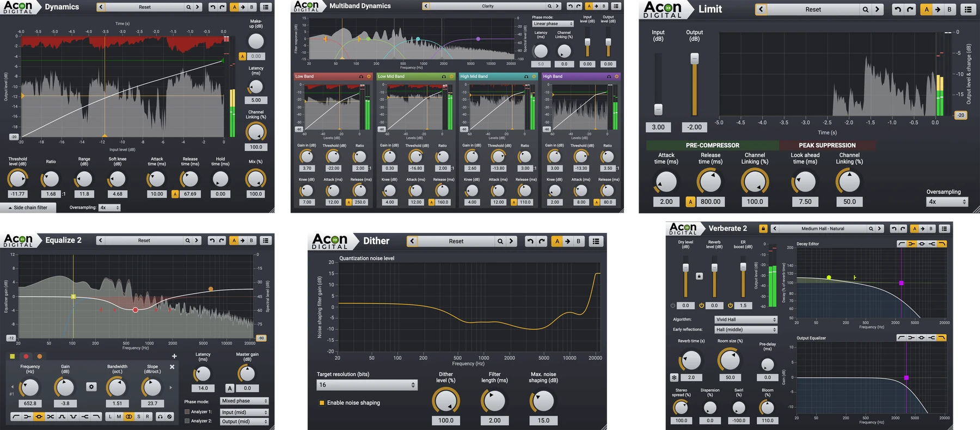Enable Analyzer 1 checkbox in Equalize 2
This screenshot has width=980, height=430.
point(187,411)
